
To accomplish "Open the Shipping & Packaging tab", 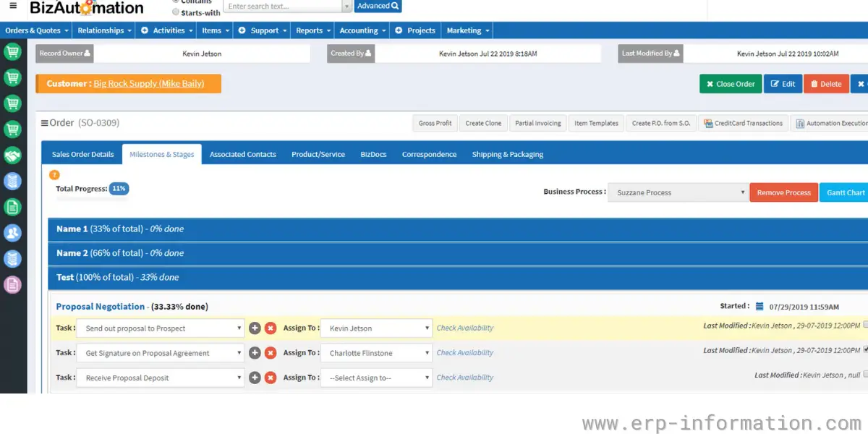I will click(508, 154).
